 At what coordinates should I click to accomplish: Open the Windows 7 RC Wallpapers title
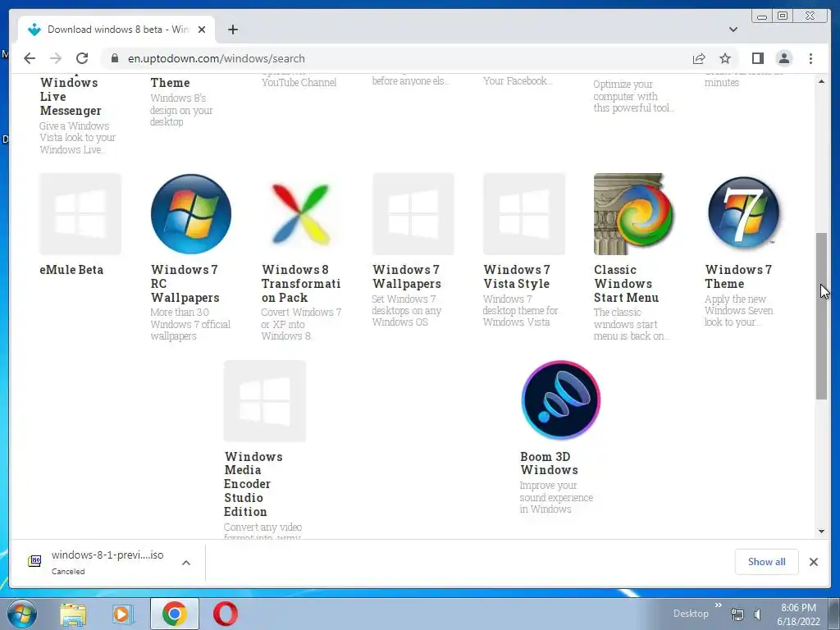(185, 283)
